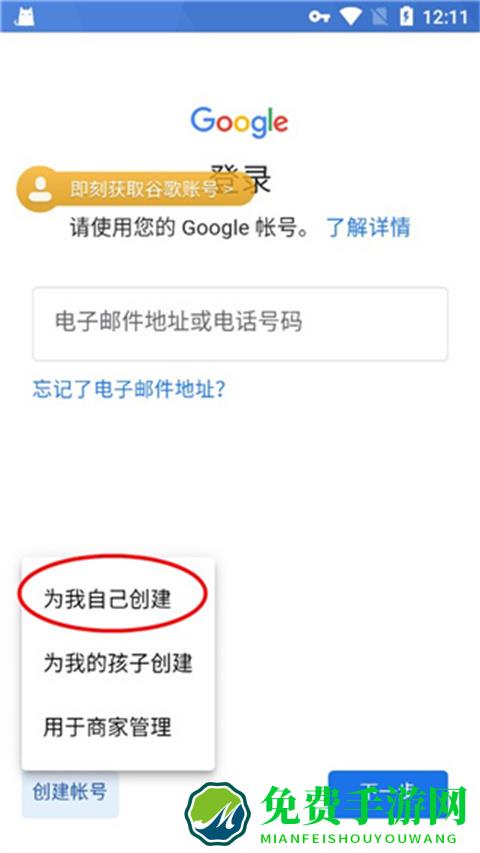
Task: Select 为我自己创建 from the menu
Action: coord(108,599)
